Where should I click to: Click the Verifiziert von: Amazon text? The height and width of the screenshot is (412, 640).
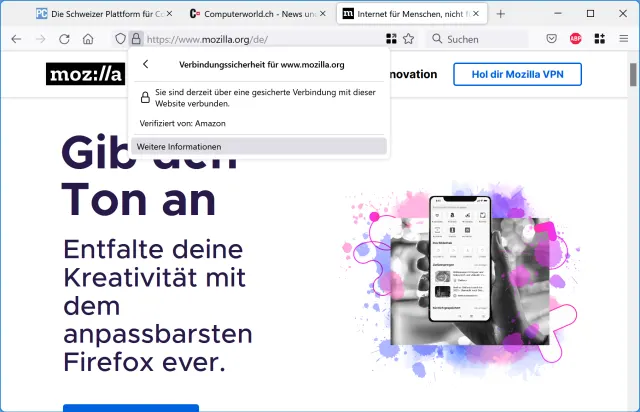pos(182,123)
